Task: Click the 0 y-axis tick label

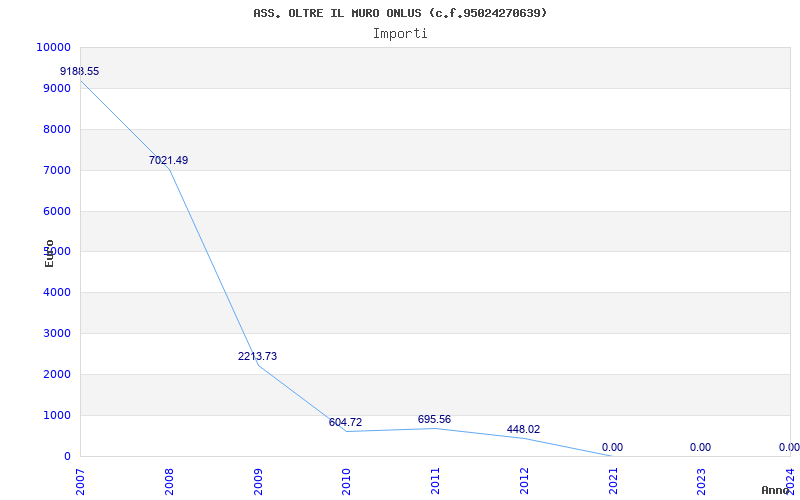Action: point(67,456)
